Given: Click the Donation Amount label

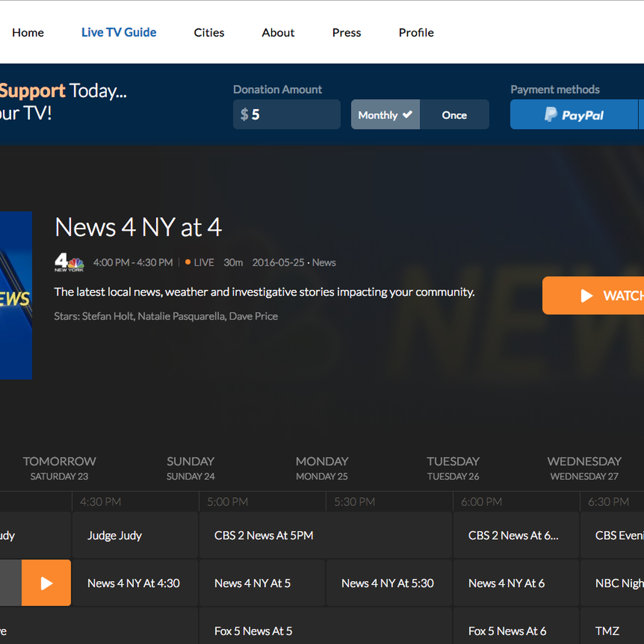Looking at the screenshot, I should 278,89.
